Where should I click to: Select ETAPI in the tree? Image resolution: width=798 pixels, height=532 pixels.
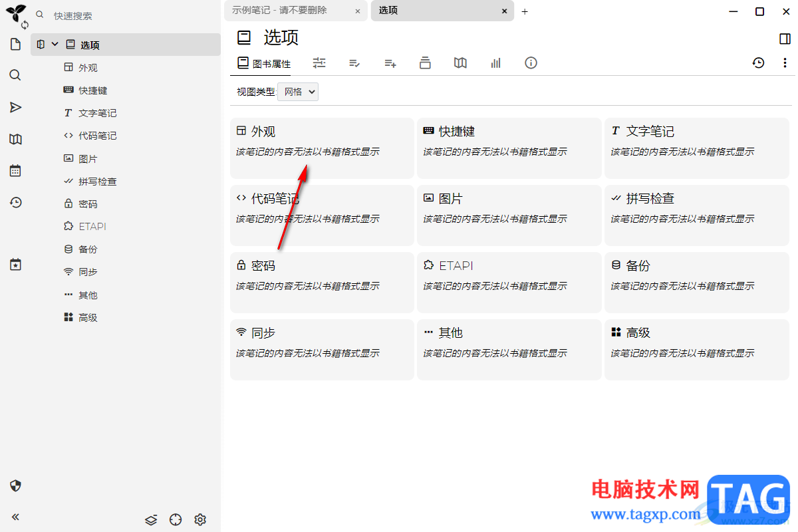pyautogui.click(x=92, y=227)
